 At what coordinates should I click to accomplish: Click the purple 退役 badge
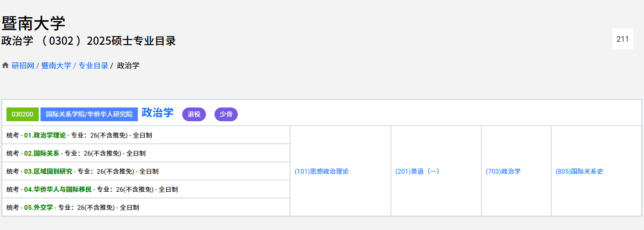pos(194,114)
